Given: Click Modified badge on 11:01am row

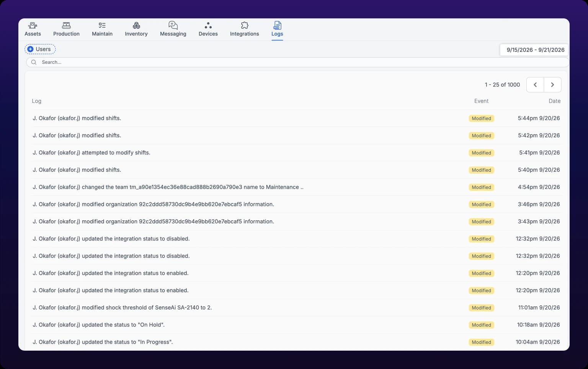Looking at the screenshot, I should tap(481, 308).
